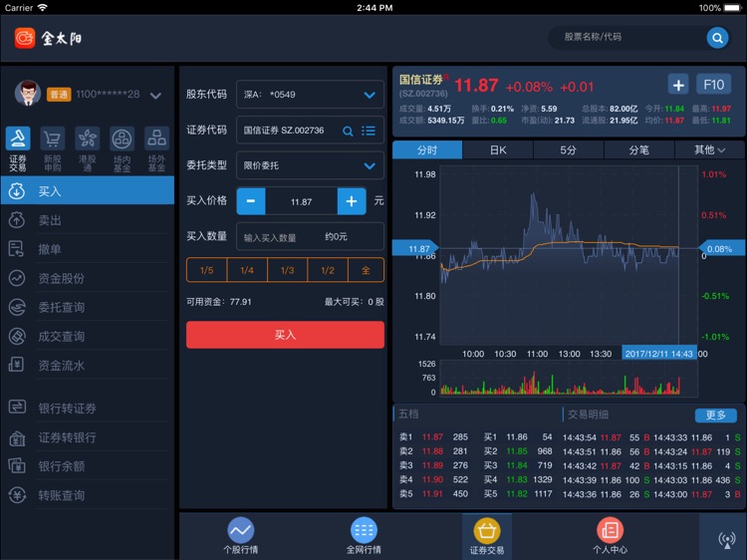This screenshot has width=747, height=560.
Task: Click the 银行转证券 transfer icon
Action: (x=17, y=407)
